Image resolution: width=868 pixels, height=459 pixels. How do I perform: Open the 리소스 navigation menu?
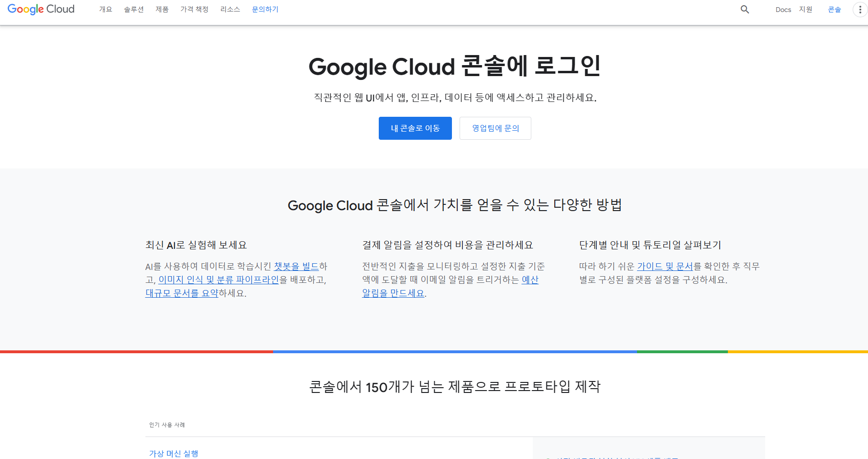(230, 9)
